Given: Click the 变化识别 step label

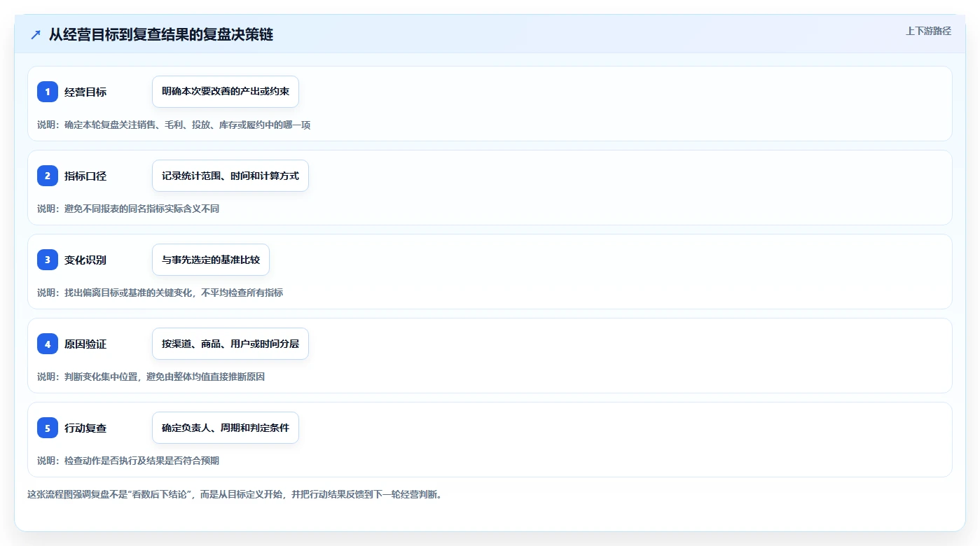Looking at the screenshot, I should [x=85, y=260].
